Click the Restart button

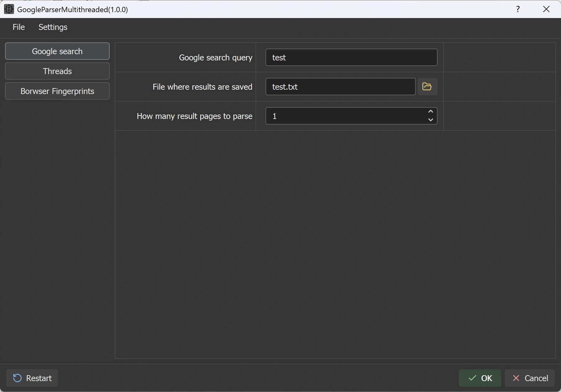[x=32, y=378]
